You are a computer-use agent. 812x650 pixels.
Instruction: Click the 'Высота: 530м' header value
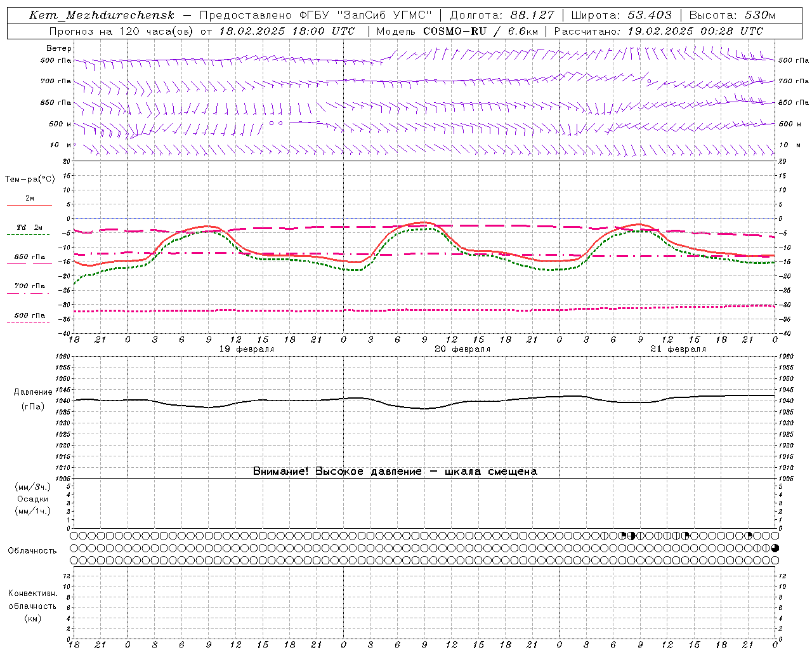732,15
